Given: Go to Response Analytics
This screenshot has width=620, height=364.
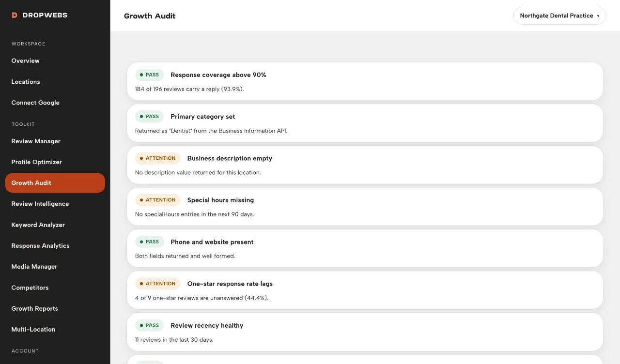Looking at the screenshot, I should (x=55, y=246).
